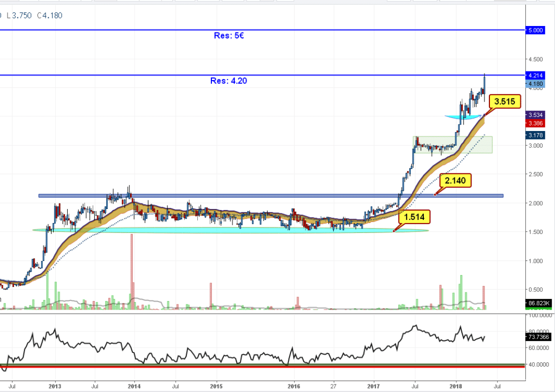Click the 2.000 price scale label

(x=535, y=203)
